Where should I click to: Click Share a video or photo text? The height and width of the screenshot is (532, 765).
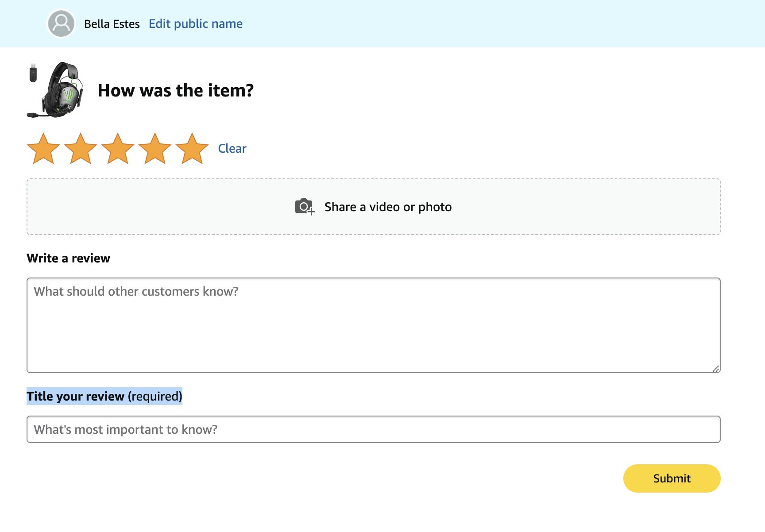click(388, 207)
